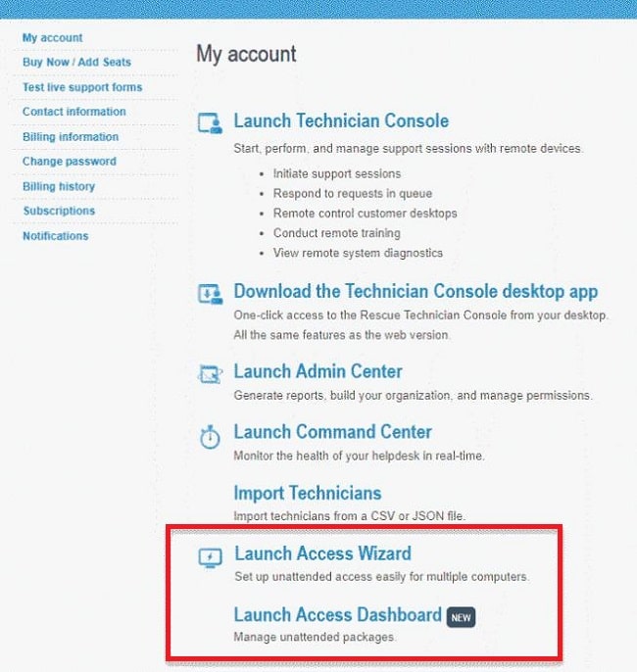
Task: Click the Access Wizard monitor icon
Action: pyautogui.click(x=210, y=558)
